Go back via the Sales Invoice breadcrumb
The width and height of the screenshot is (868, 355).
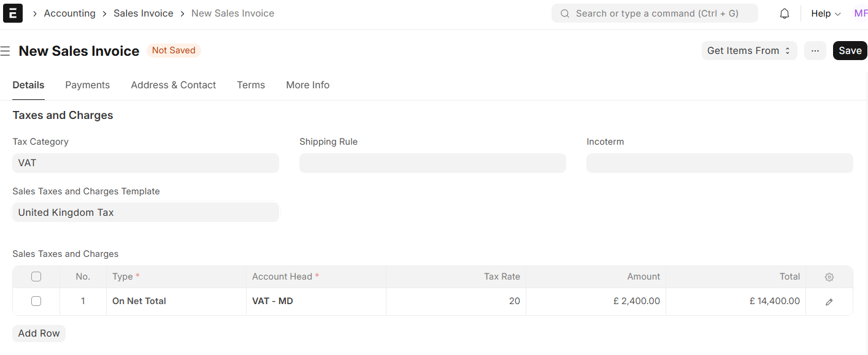tap(143, 13)
